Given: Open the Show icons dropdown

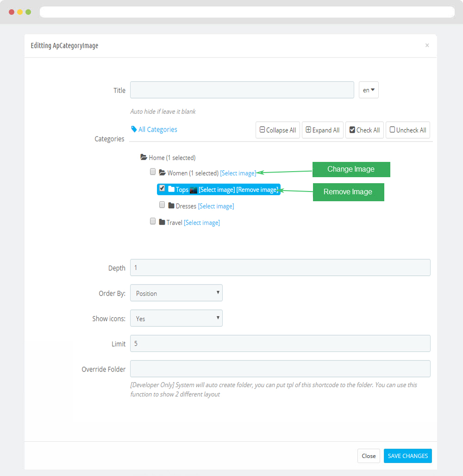Looking at the screenshot, I should 176,318.
